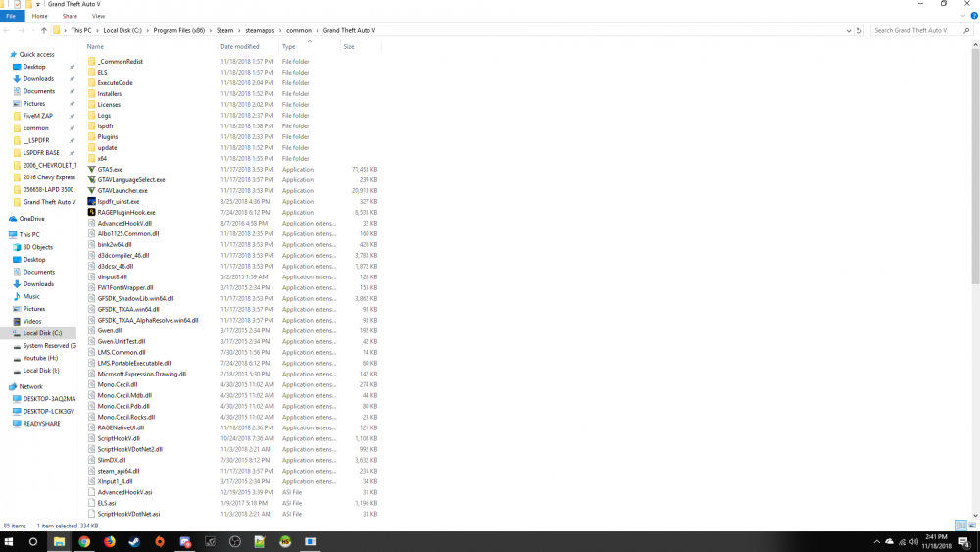Select GTAVLanguageSelect.exe icon
This screenshot has height=552, width=980.
point(91,180)
